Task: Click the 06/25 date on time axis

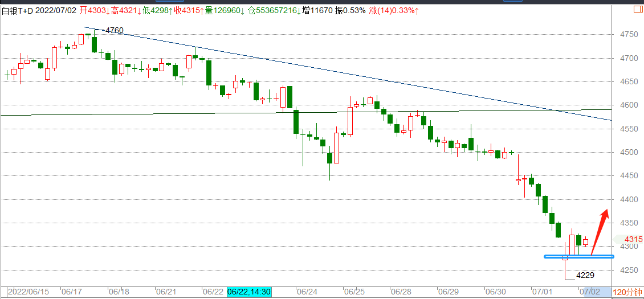Action: click(x=353, y=292)
